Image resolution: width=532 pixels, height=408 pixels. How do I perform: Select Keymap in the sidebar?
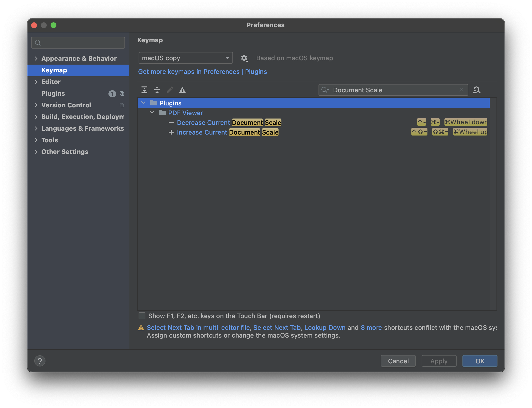click(x=54, y=70)
